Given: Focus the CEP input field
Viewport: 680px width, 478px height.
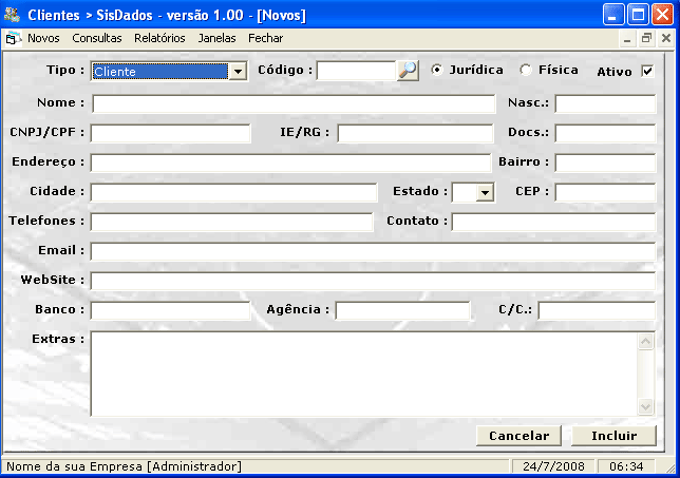Looking at the screenshot, I should click(605, 192).
